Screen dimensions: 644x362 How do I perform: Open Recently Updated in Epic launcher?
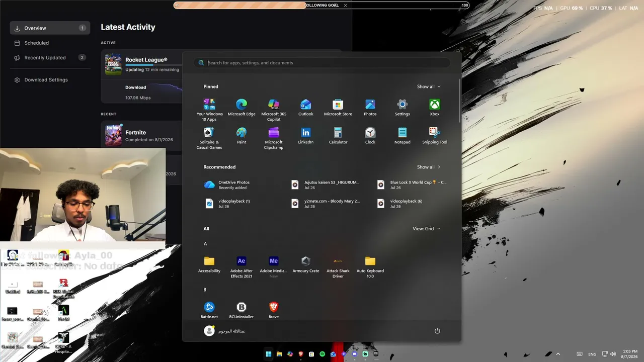pos(50,58)
